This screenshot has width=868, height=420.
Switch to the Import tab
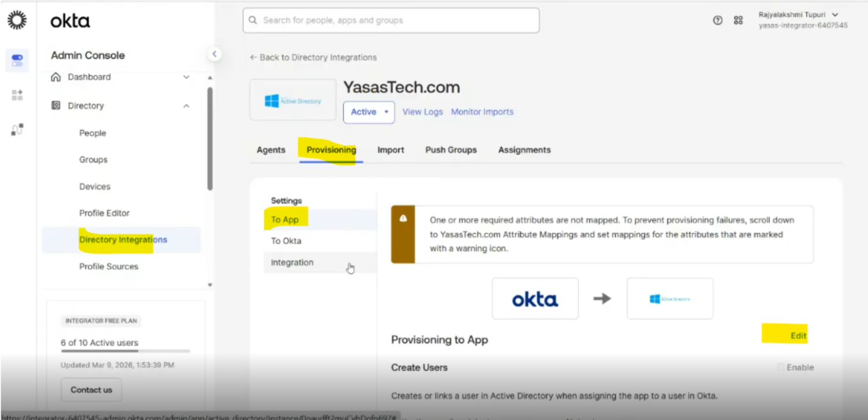coord(391,150)
